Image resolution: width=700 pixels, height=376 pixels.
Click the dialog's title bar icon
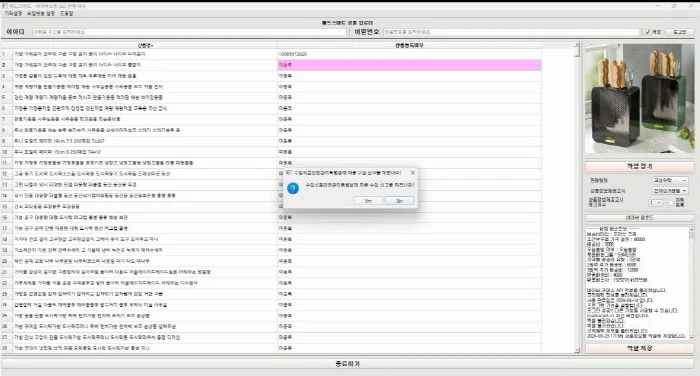click(288, 172)
